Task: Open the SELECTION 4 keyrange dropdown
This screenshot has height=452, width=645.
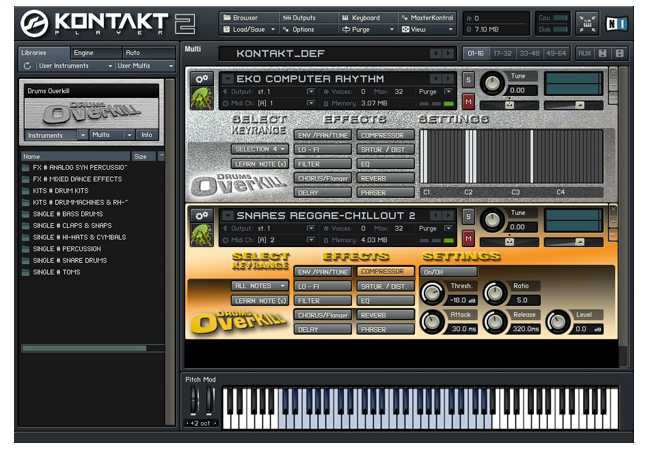Action: [x=260, y=149]
